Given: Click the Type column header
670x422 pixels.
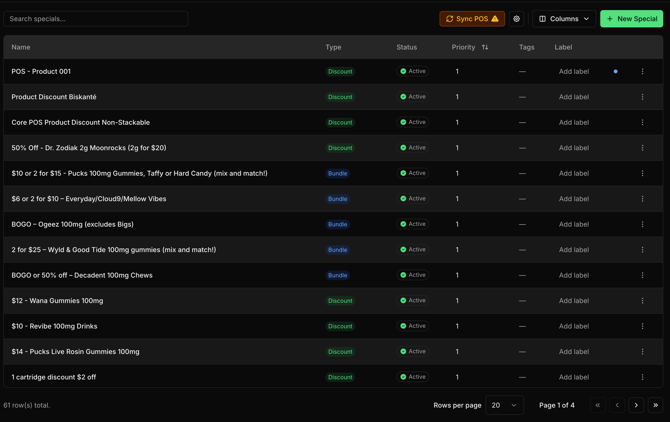Looking at the screenshot, I should pyautogui.click(x=333, y=47).
